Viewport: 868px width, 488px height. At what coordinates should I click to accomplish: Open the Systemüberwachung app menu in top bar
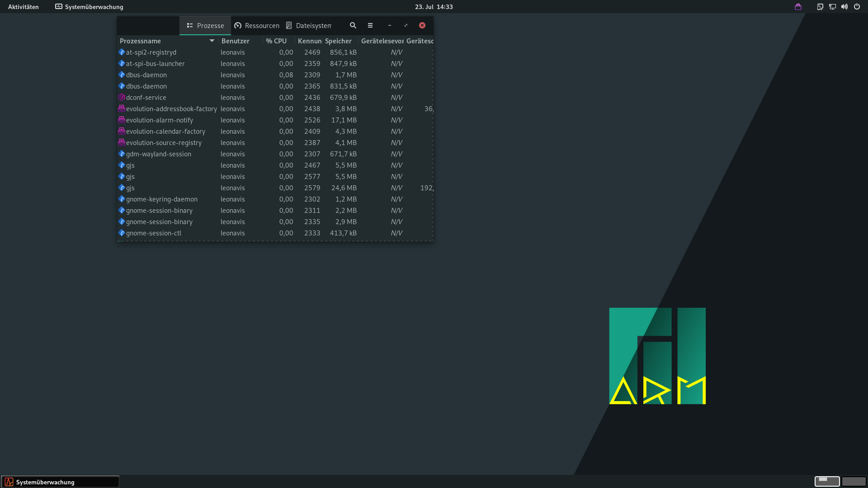tap(89, 7)
